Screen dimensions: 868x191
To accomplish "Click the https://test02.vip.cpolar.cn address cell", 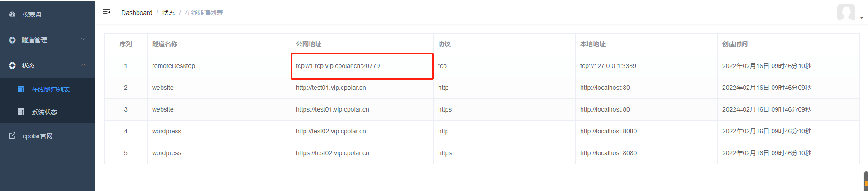I will [362, 153].
